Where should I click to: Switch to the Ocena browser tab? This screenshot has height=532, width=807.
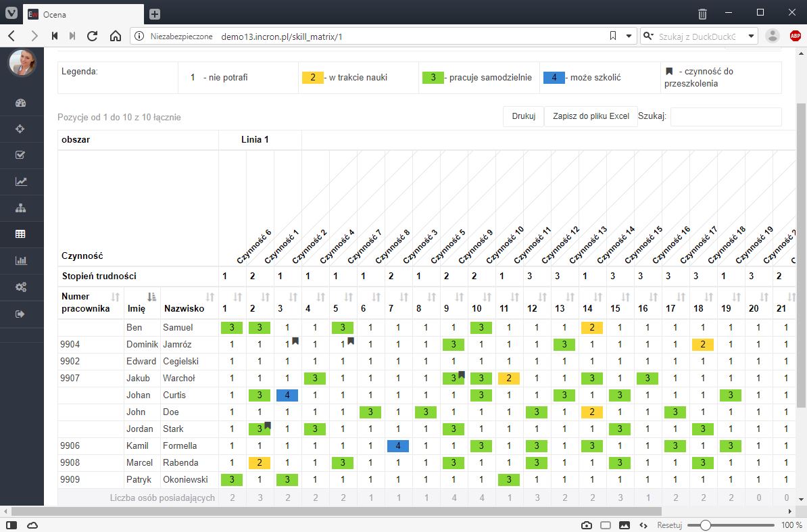click(x=81, y=14)
